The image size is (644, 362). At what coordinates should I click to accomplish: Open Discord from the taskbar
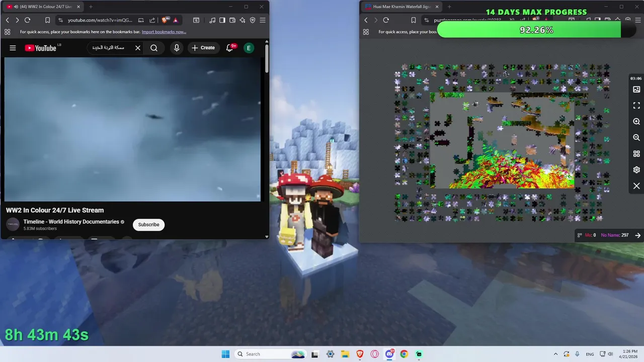(389, 354)
